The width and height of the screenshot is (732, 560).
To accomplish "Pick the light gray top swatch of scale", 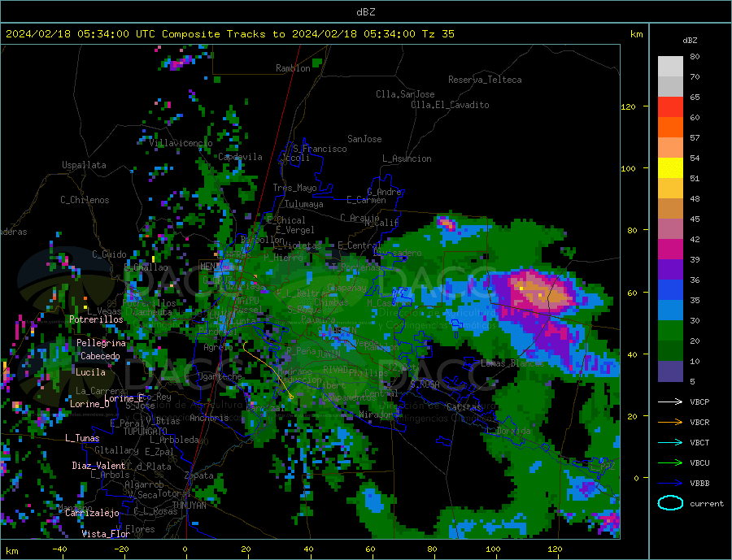I will (x=670, y=67).
